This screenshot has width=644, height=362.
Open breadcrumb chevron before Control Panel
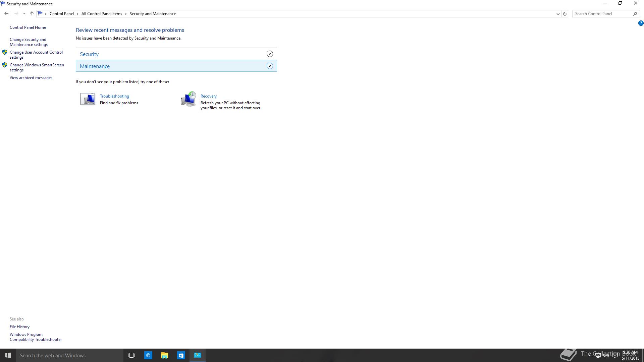click(46, 14)
